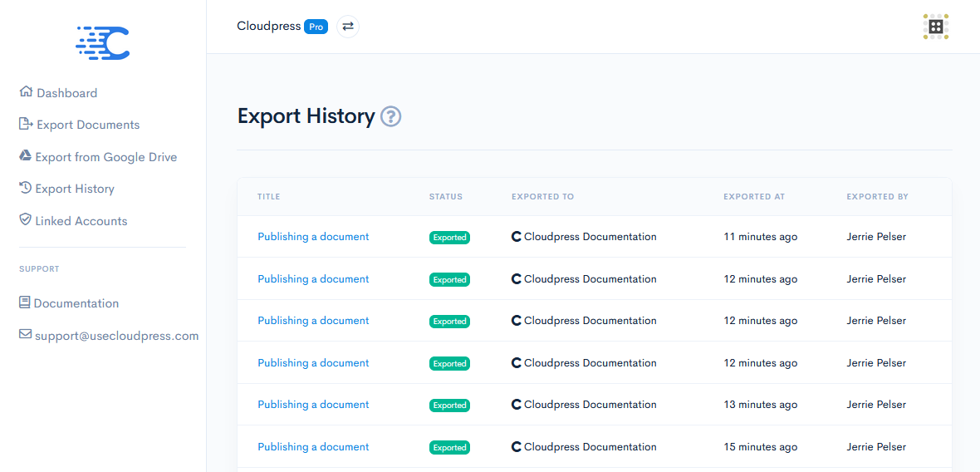Click the Pro plan badge
Screen dimensions: 980x472
tap(316, 27)
